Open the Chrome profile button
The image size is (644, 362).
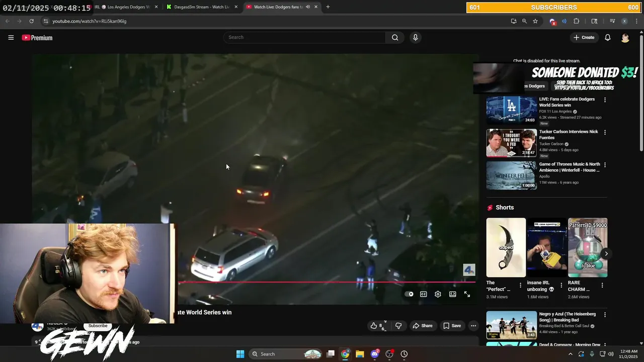(624, 21)
